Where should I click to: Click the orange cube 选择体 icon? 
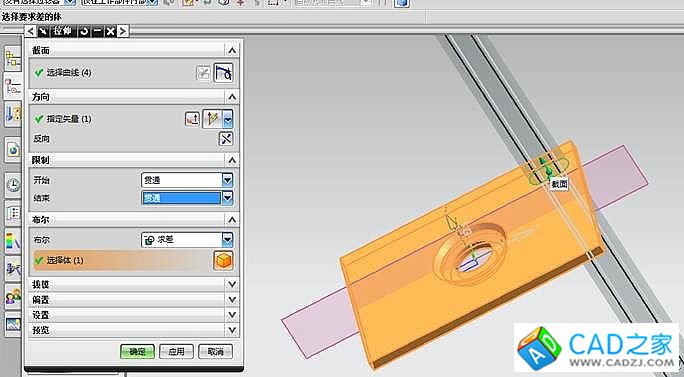223,260
